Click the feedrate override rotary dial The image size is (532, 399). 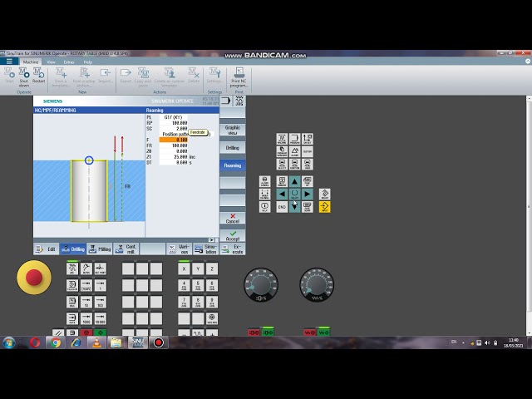317,285
